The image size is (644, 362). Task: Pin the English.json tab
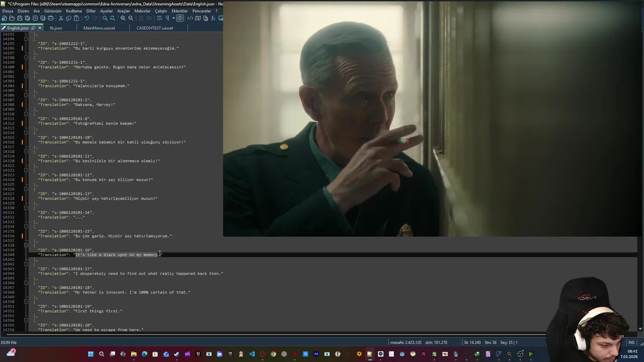click(x=33, y=28)
